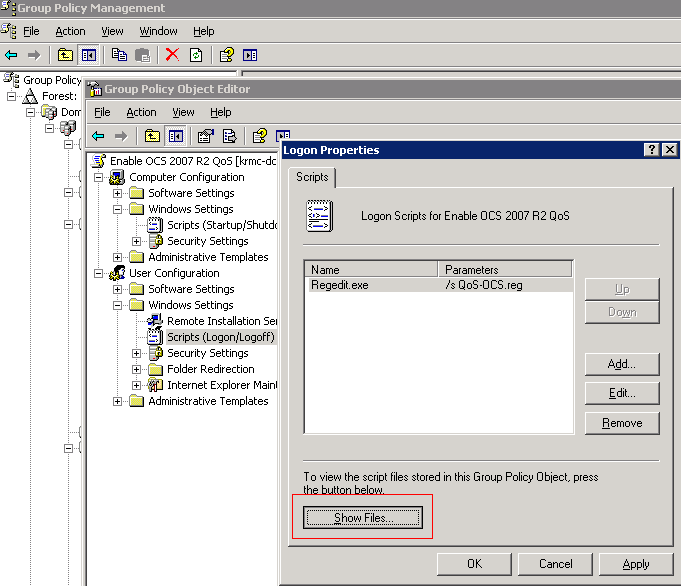This screenshot has width=681, height=586.
Task: Click the Add button for logon scripts
Action: [x=621, y=364]
